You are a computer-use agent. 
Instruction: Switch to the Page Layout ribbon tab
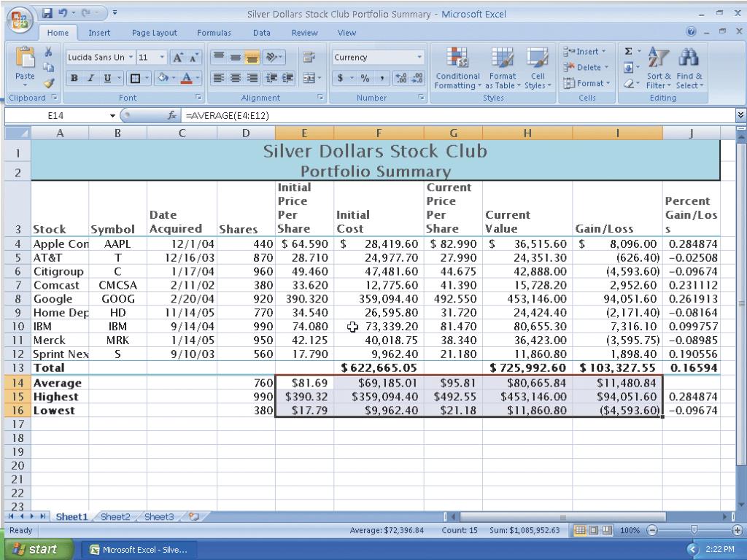pos(155,33)
